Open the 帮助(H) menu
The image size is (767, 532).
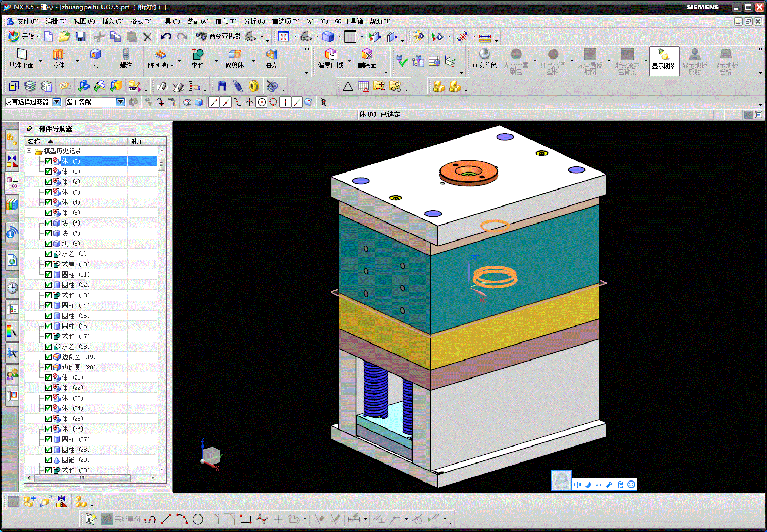pyautogui.click(x=380, y=21)
